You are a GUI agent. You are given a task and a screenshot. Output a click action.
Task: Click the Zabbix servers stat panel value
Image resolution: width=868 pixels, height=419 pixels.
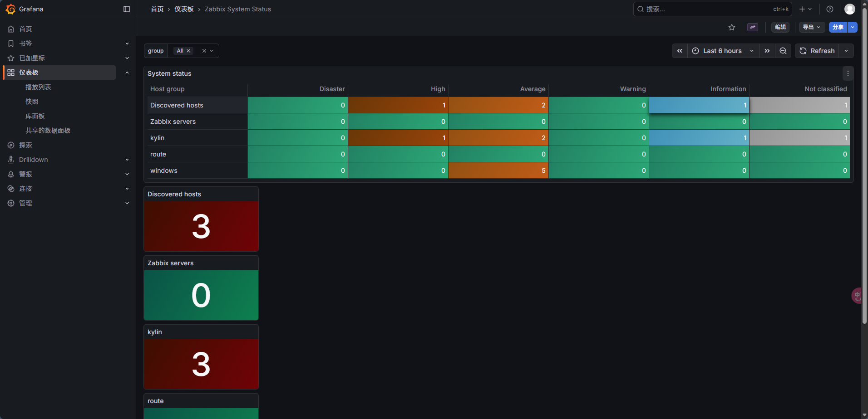[x=201, y=295]
